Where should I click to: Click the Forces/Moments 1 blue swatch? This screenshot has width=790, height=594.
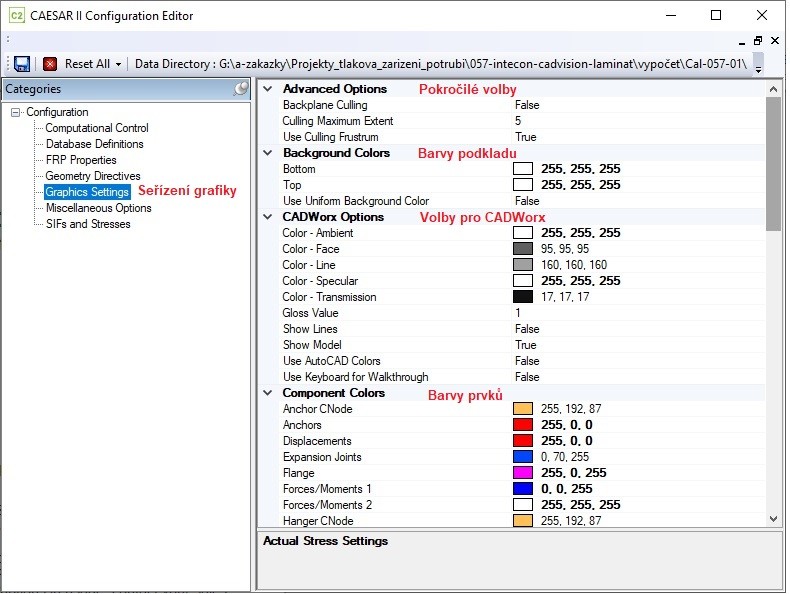pyautogui.click(x=523, y=489)
